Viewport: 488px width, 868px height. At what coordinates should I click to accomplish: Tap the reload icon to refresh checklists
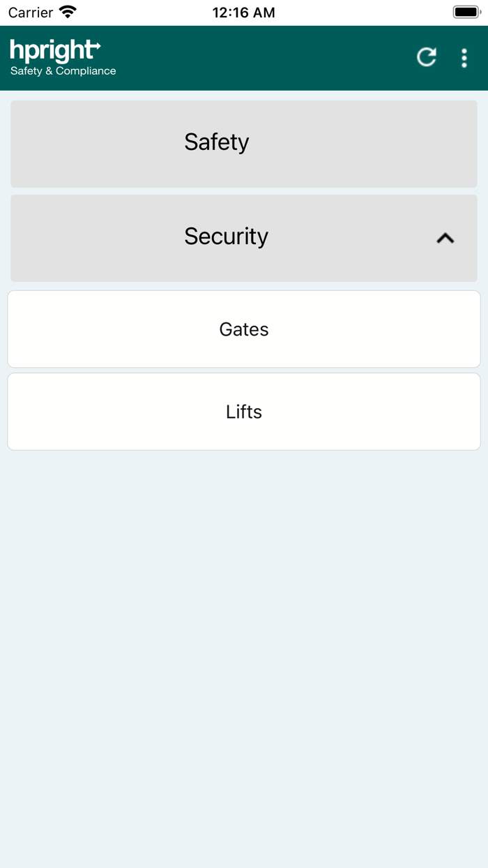coord(427,57)
